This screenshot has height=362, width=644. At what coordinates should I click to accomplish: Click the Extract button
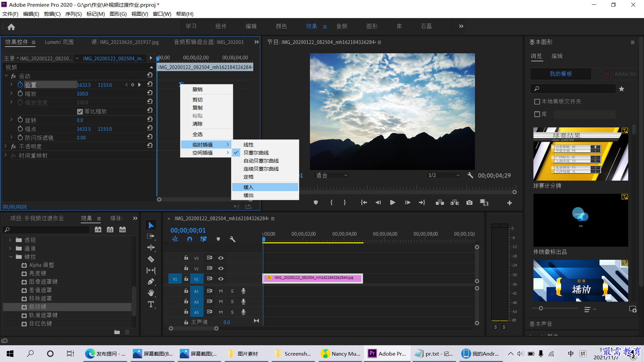coord(454,202)
